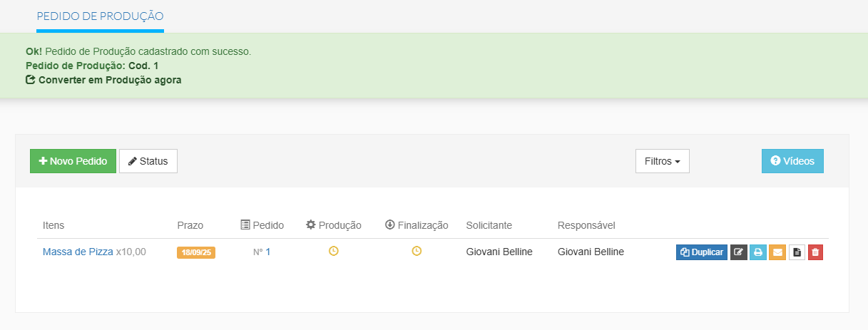Click the Itens column header
The image size is (868, 330).
point(53,225)
